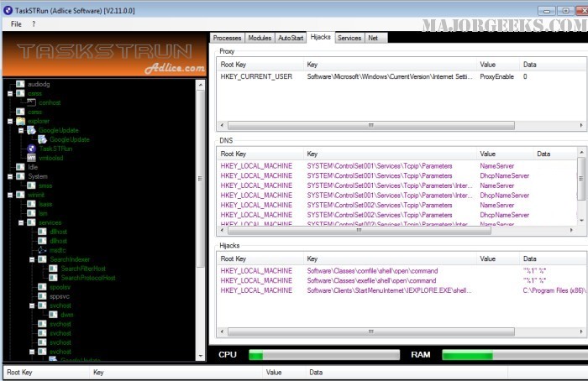Select the comfile shell open command row
This screenshot has height=381, width=588.
402,271
